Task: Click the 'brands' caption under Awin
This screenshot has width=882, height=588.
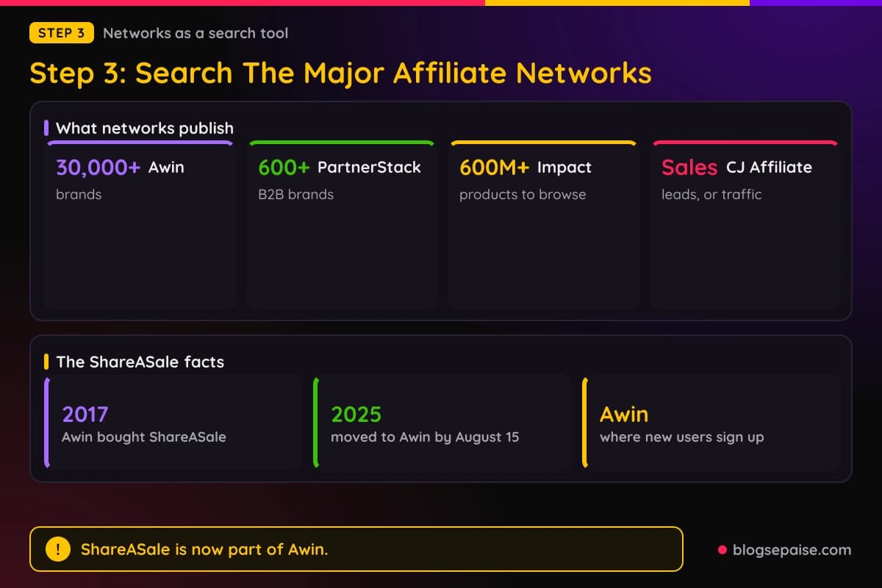Action: (x=79, y=195)
